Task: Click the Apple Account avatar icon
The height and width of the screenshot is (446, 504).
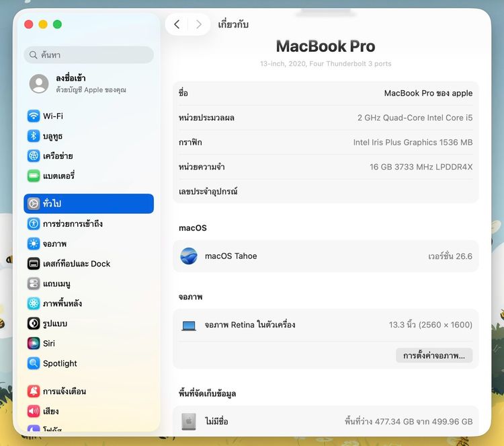Action: [39, 83]
